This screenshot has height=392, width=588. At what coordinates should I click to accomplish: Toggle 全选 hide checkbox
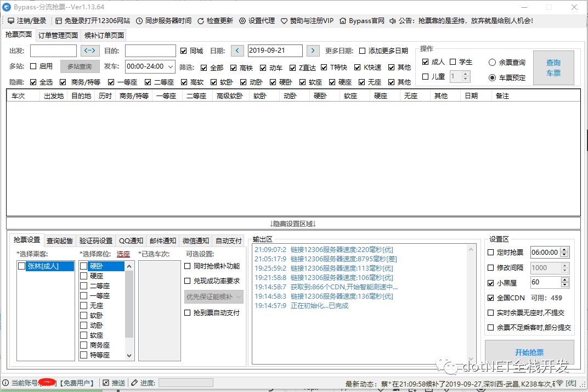(33, 82)
